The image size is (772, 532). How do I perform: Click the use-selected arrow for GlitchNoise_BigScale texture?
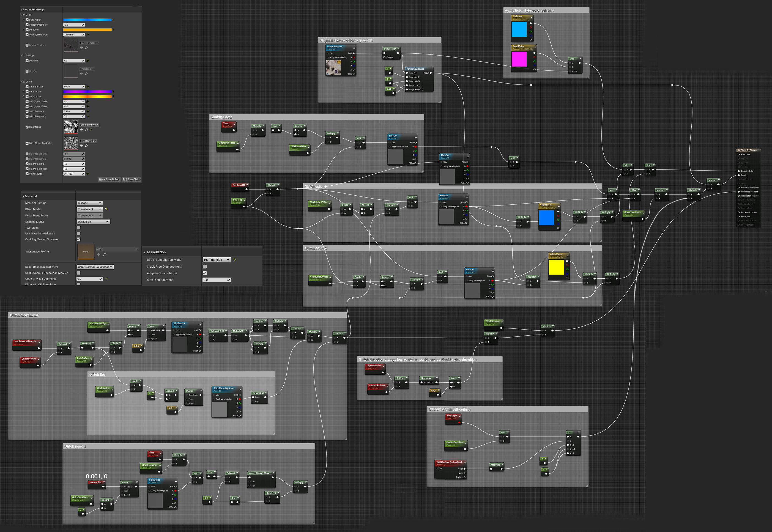click(81, 146)
